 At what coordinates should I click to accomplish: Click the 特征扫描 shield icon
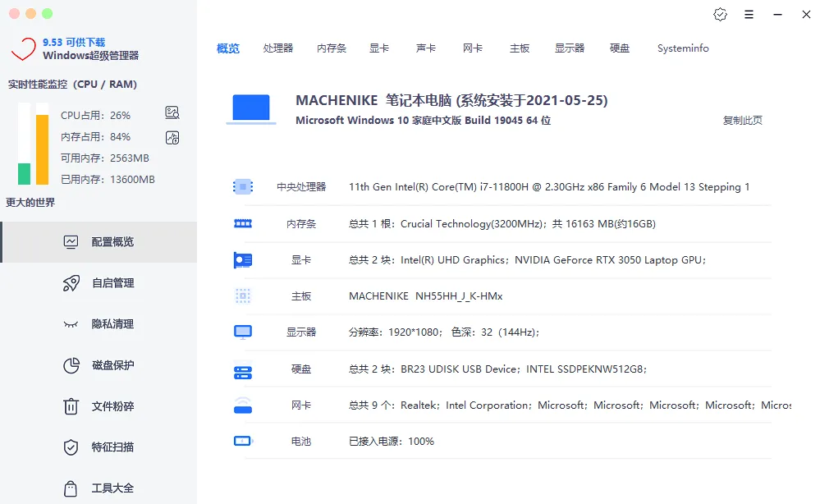pos(71,447)
